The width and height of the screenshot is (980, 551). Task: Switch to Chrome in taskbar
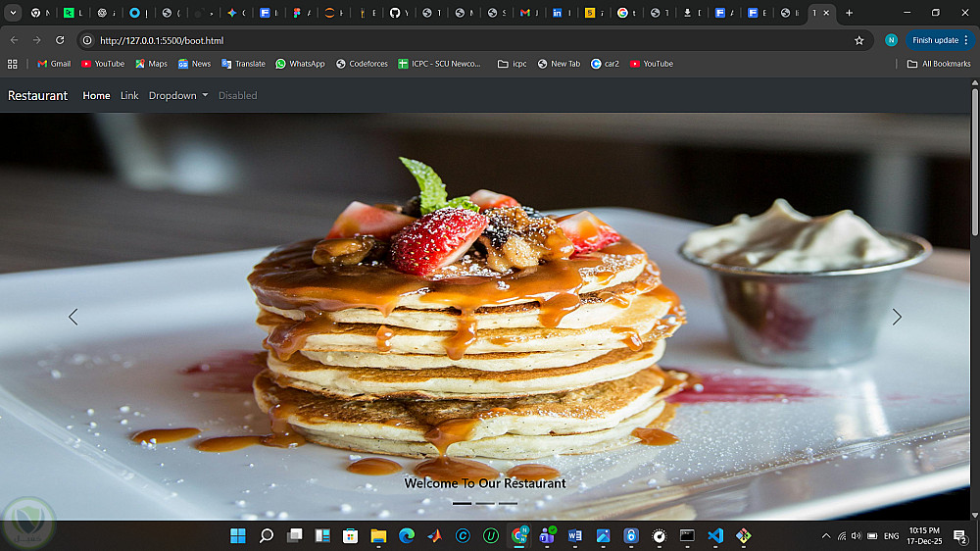(518, 536)
